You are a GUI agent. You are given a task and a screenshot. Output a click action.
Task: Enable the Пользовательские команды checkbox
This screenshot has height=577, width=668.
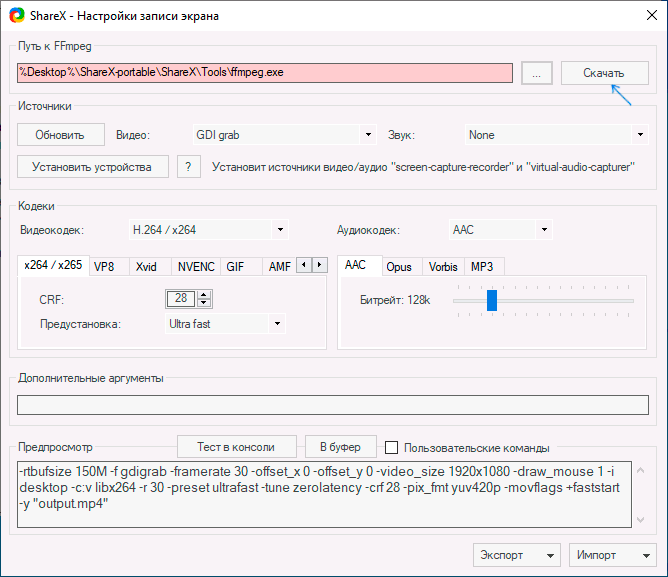tap(393, 448)
